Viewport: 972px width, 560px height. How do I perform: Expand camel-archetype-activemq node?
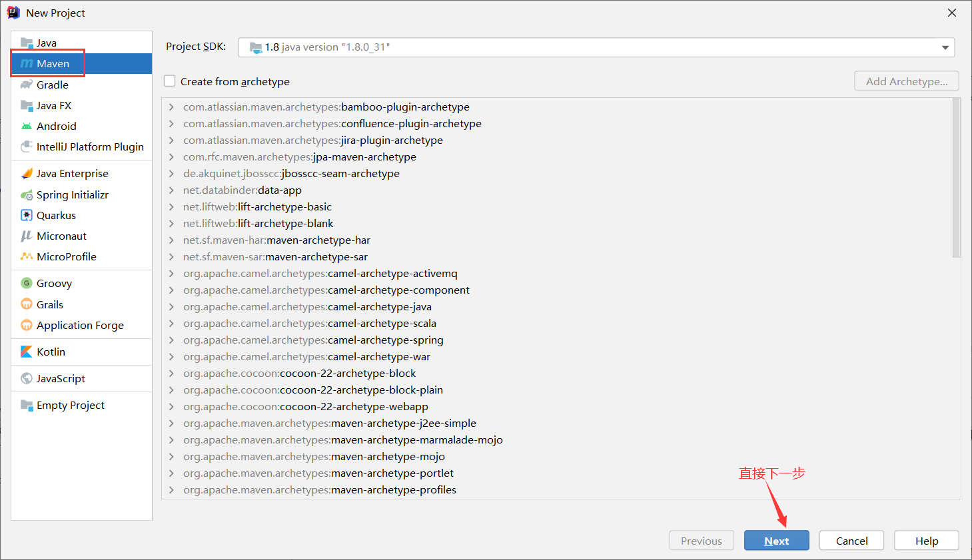click(171, 273)
